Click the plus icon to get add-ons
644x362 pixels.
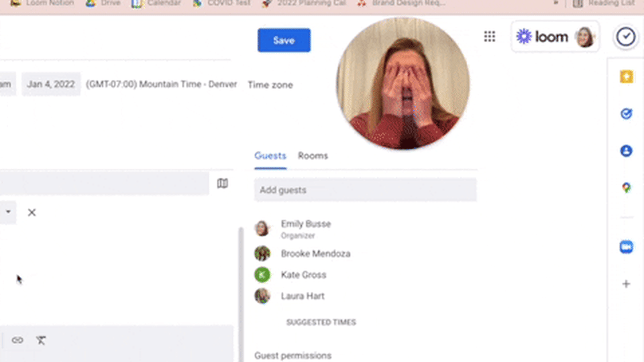[x=626, y=284]
